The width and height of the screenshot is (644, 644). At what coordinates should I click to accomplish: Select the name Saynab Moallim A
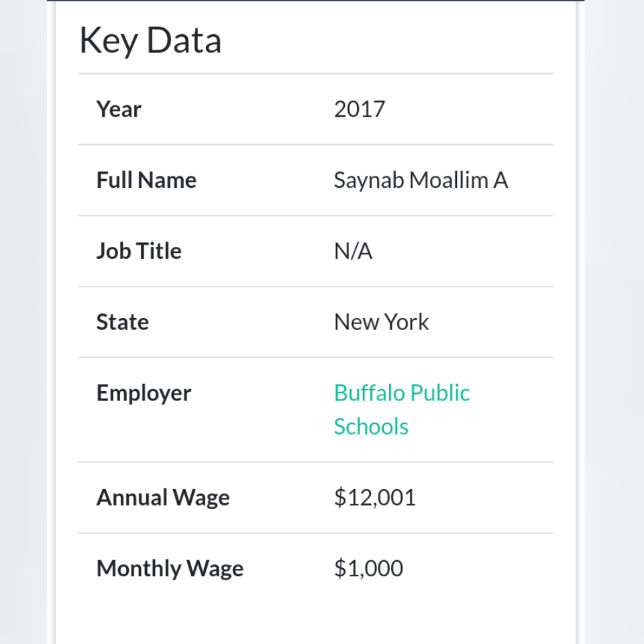[x=421, y=180]
